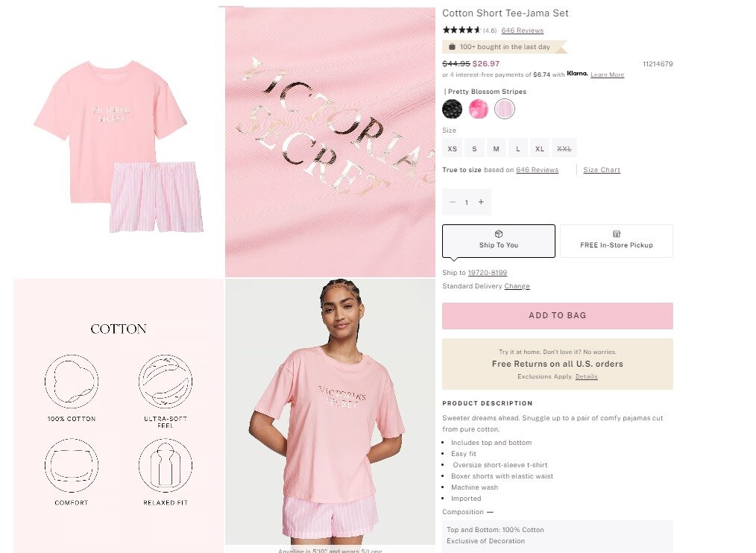Screen dimensions: 756x553
Task: Select the black color swatch
Action: pyautogui.click(x=453, y=109)
